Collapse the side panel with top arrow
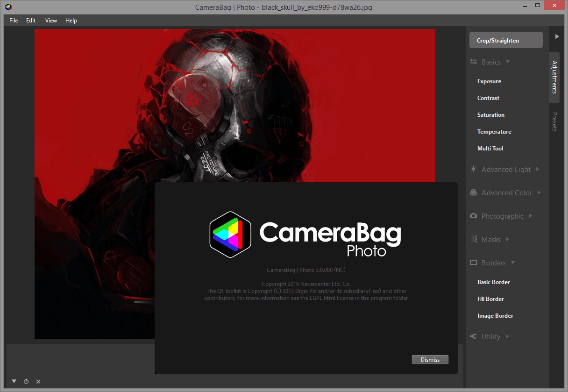Screen dimensions: 568x392 coord(557,36)
